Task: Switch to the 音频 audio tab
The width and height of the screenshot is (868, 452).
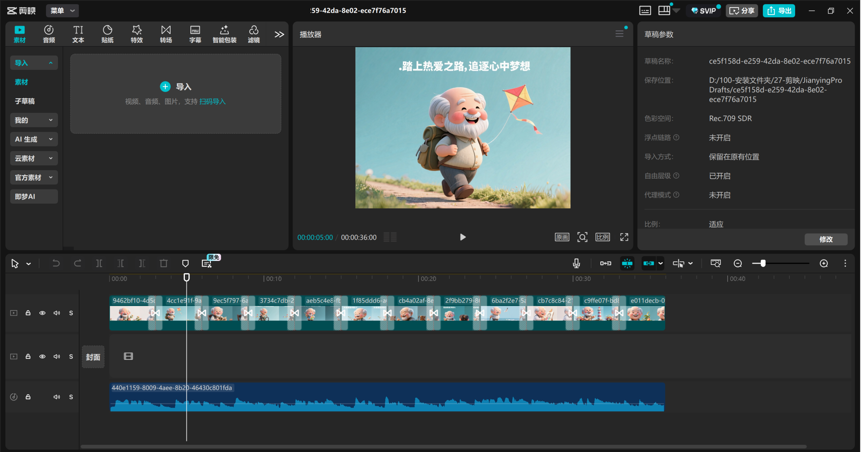Action: pyautogui.click(x=49, y=34)
